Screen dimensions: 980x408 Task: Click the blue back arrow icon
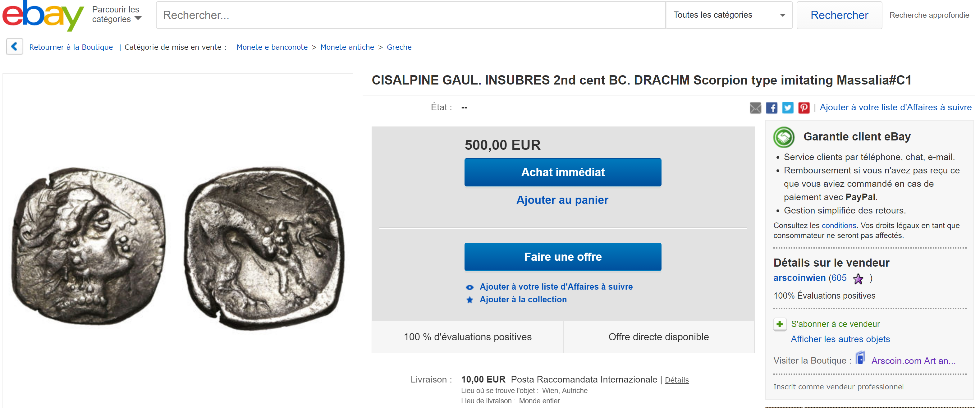[15, 47]
